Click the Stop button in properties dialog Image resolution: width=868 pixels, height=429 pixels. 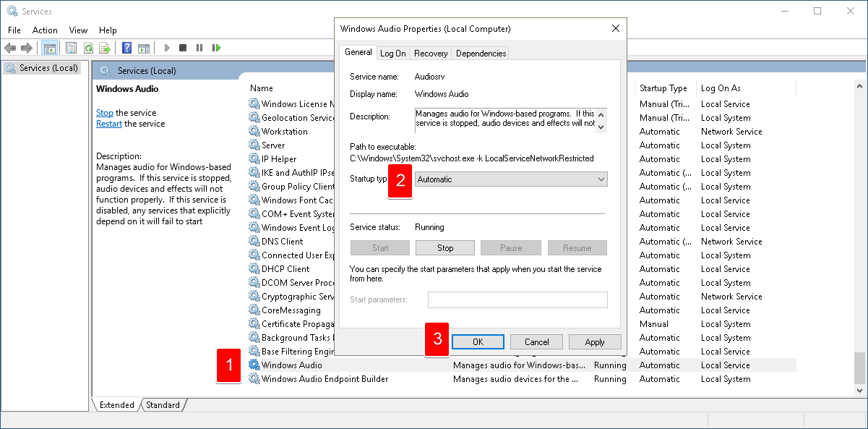(445, 248)
